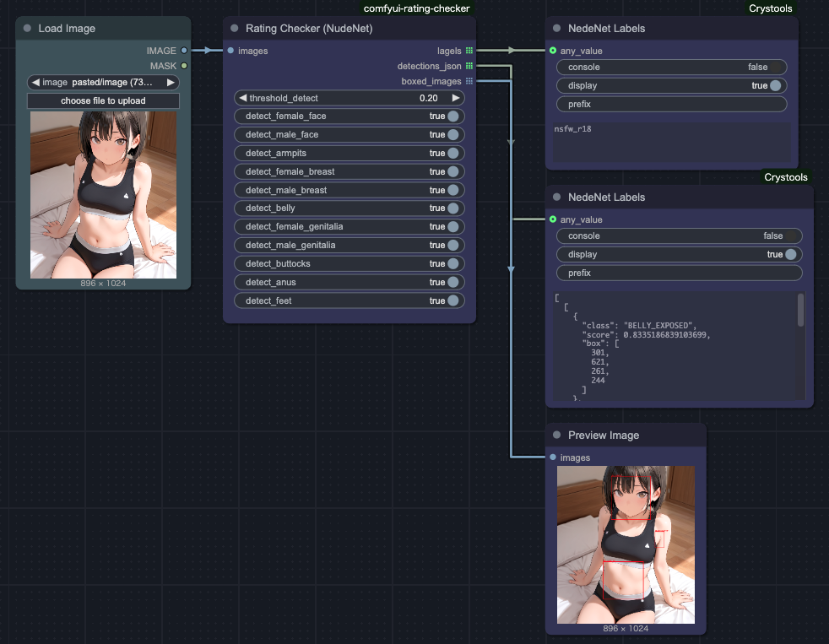Toggle detect_male_breast switch
The image size is (829, 644).
click(x=453, y=191)
